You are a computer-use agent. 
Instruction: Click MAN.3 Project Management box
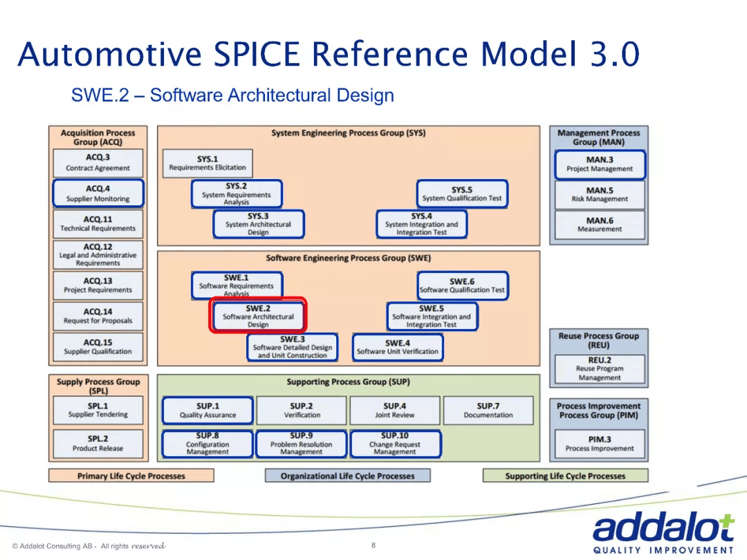click(600, 165)
